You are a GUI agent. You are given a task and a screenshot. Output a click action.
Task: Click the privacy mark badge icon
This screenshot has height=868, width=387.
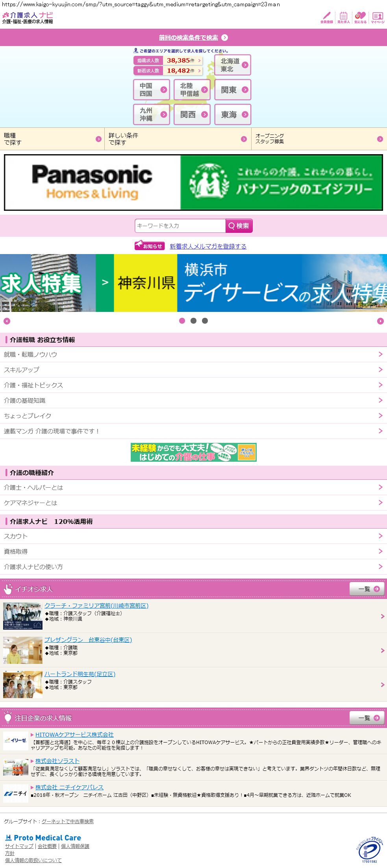pos(369,850)
